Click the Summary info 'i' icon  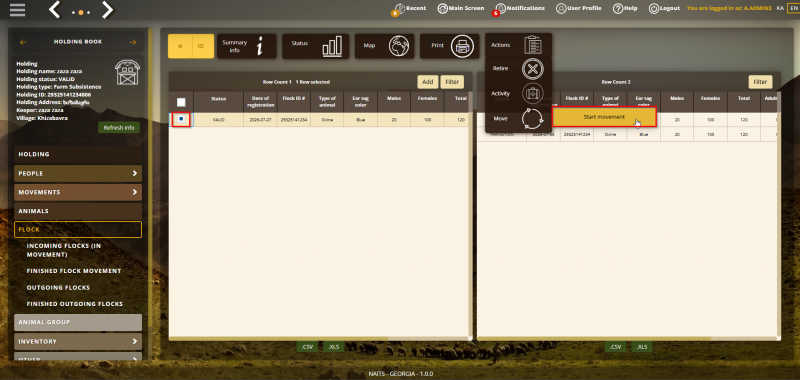260,46
